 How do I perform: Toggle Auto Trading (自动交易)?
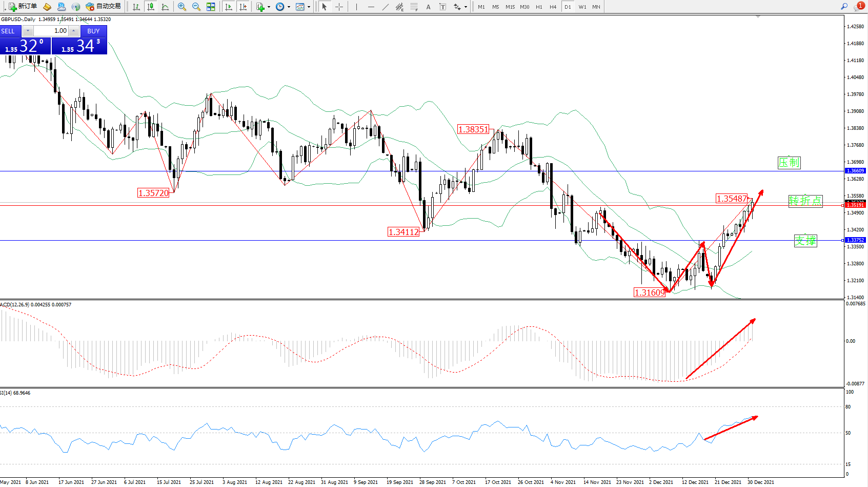(104, 7)
